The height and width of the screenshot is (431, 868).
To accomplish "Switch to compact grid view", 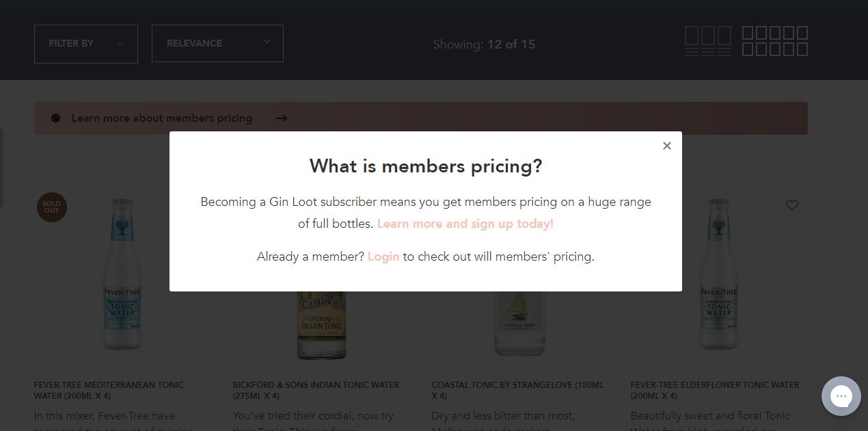I will [x=775, y=41].
